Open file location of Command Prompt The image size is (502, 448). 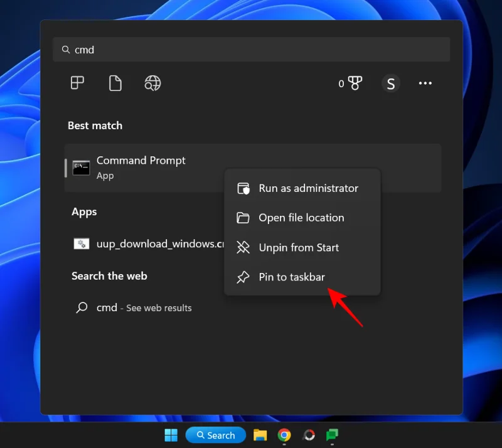click(302, 218)
